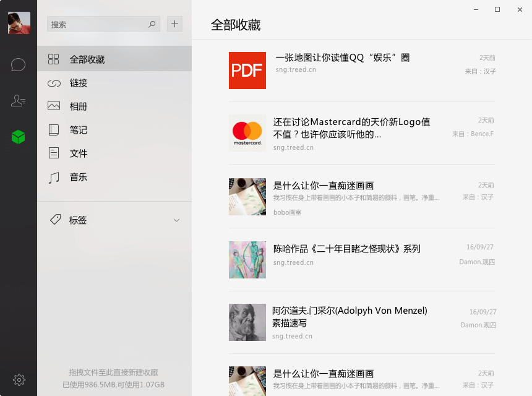532x396 pixels.
Task: Open last 是什么让你一直痴迷画画 entry title
Action: [324, 374]
